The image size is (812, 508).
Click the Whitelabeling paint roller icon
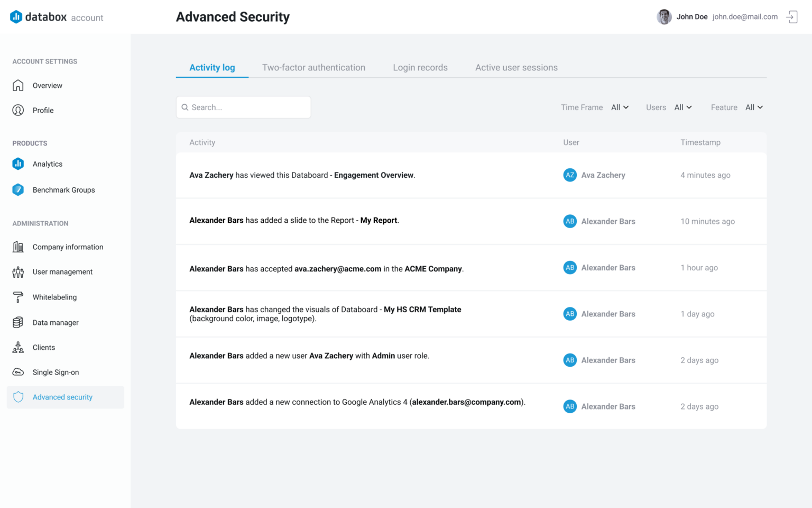tap(18, 297)
